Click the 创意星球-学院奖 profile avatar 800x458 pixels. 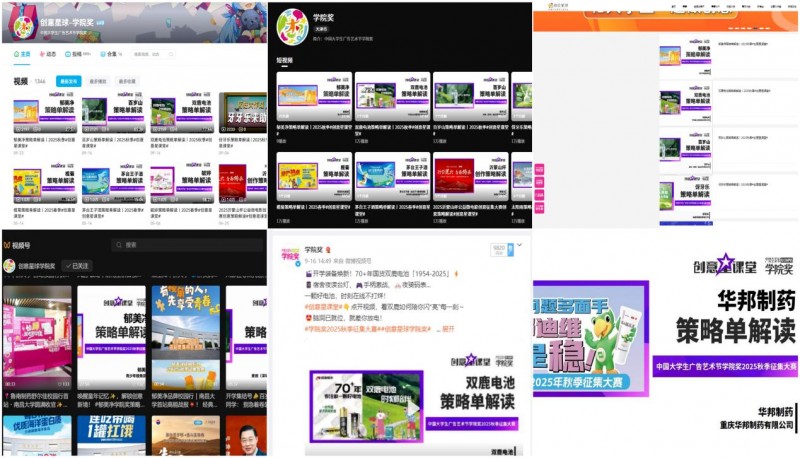click(x=22, y=23)
